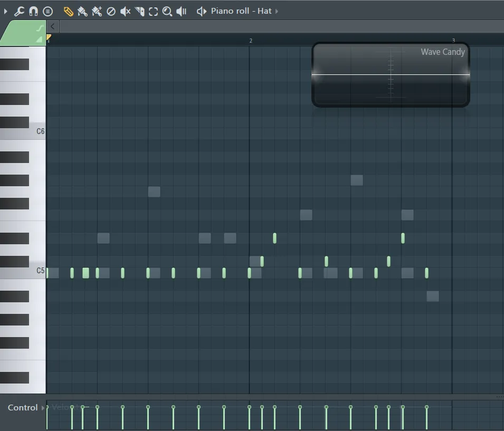Select the Delete tool
The image size is (504, 431).
(111, 12)
